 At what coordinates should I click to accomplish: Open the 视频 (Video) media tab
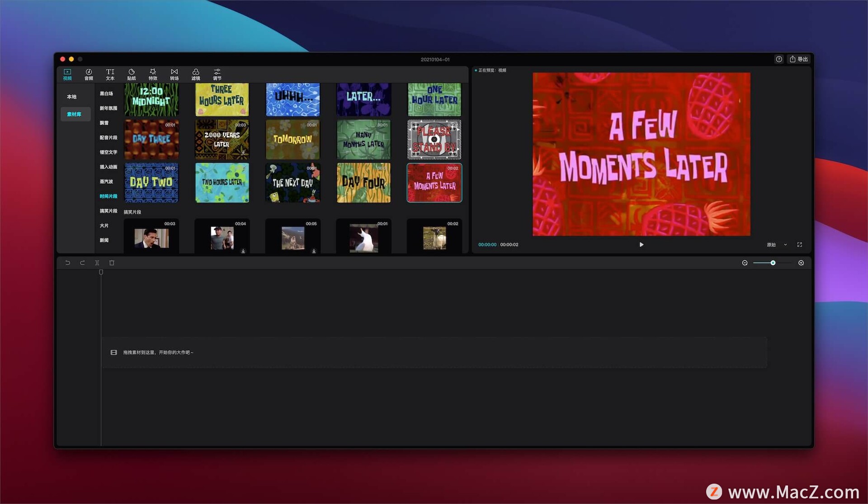pos(67,75)
